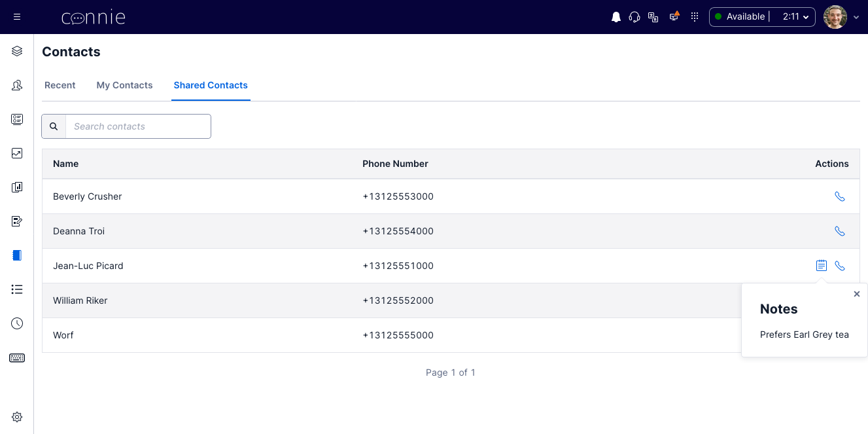Open the hamburger menu in the header
This screenshot has width=868, height=434.
pos(17,17)
